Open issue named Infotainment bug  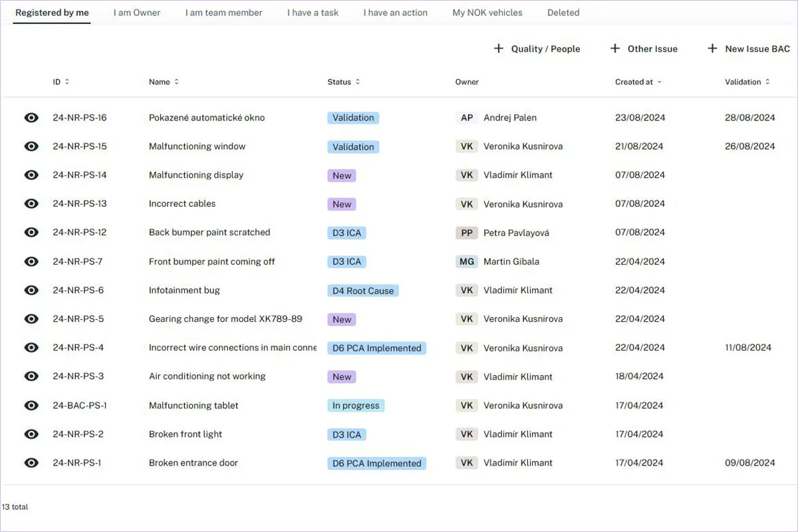tap(184, 290)
